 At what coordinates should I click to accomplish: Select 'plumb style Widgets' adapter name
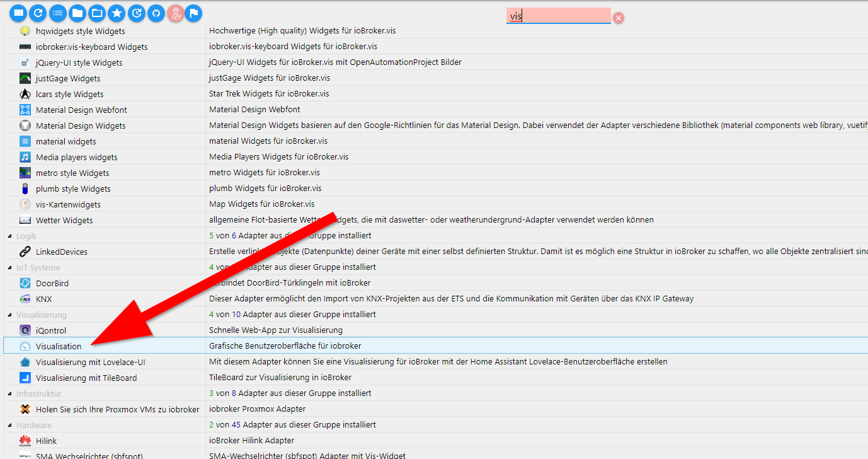73,189
